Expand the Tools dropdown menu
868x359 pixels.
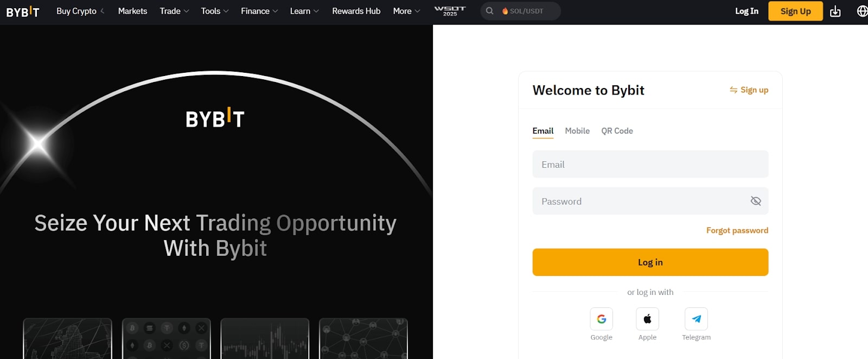click(214, 11)
